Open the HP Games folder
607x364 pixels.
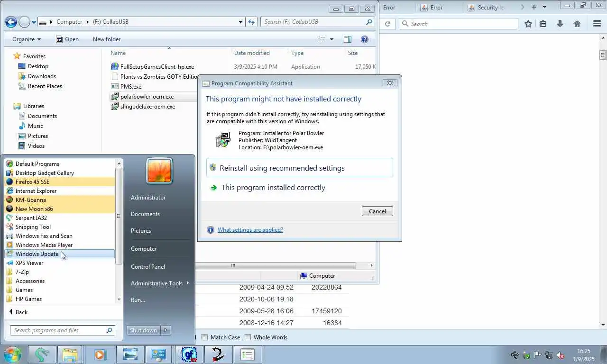coord(60,299)
